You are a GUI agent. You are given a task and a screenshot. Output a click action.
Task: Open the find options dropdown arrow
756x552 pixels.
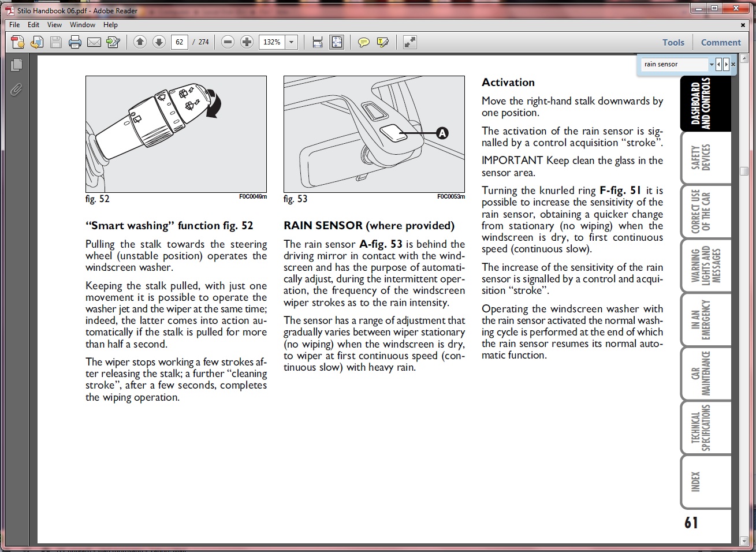[712, 64]
